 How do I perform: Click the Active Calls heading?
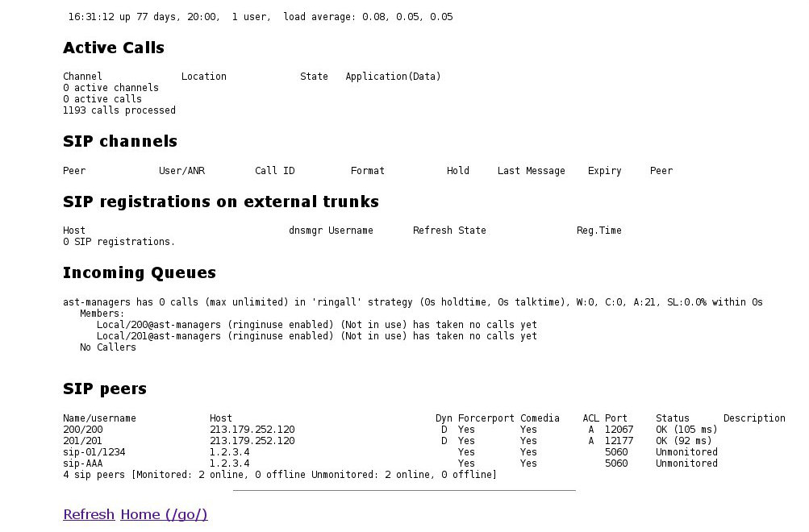click(114, 48)
